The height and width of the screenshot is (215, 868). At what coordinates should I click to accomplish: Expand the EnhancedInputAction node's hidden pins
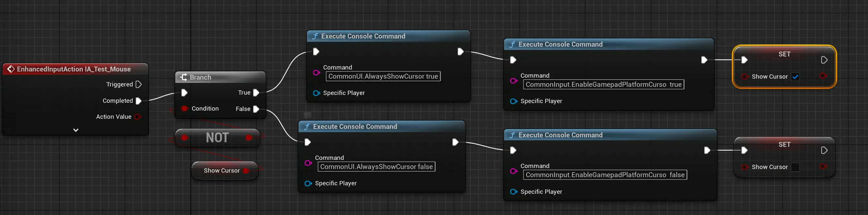76,130
